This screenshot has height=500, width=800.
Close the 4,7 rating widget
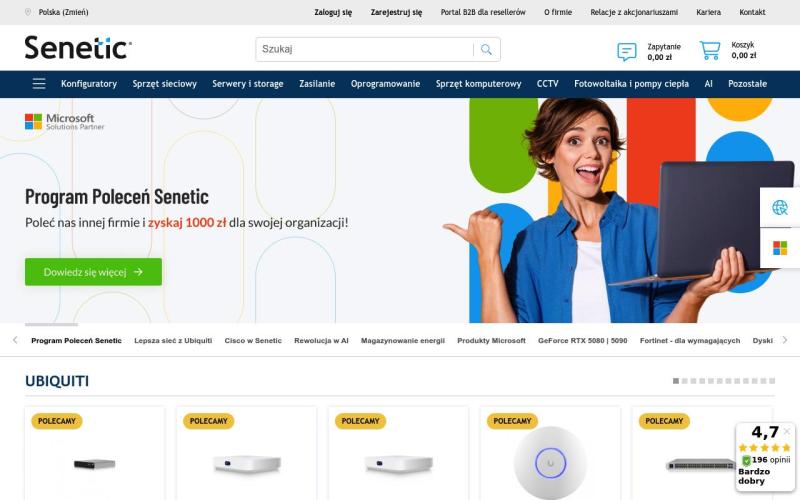click(787, 431)
